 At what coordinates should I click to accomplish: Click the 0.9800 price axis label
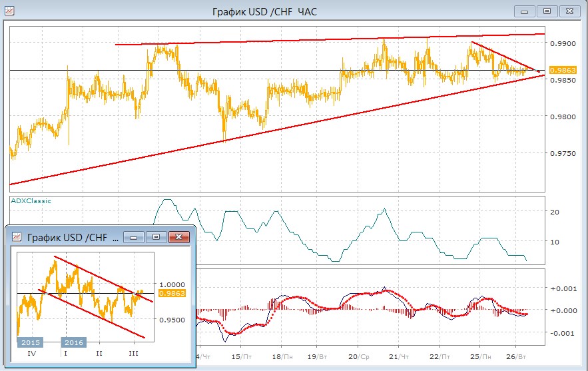[563, 117]
